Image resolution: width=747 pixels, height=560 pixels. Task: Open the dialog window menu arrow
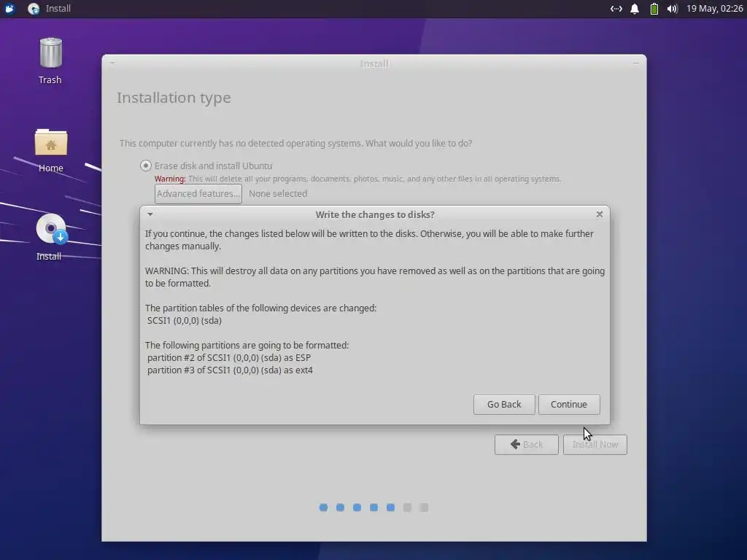pos(150,214)
